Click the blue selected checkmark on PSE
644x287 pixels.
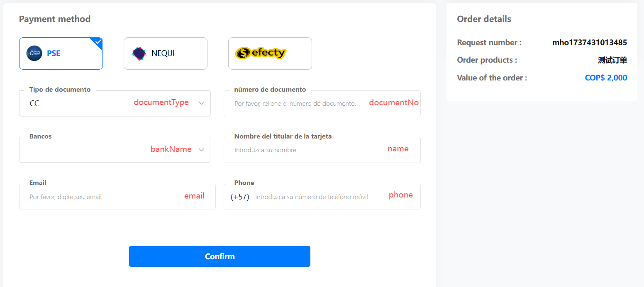point(98,42)
